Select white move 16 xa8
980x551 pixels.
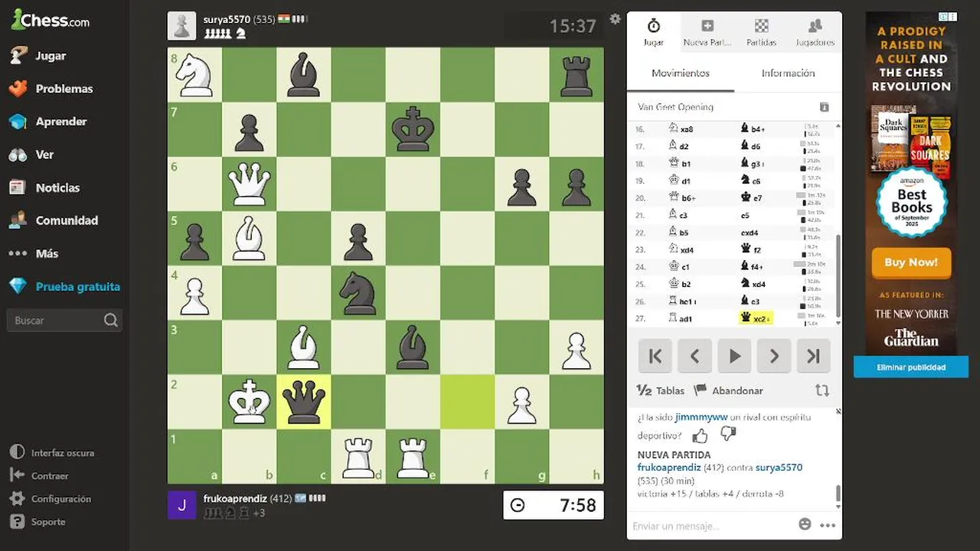(679, 129)
